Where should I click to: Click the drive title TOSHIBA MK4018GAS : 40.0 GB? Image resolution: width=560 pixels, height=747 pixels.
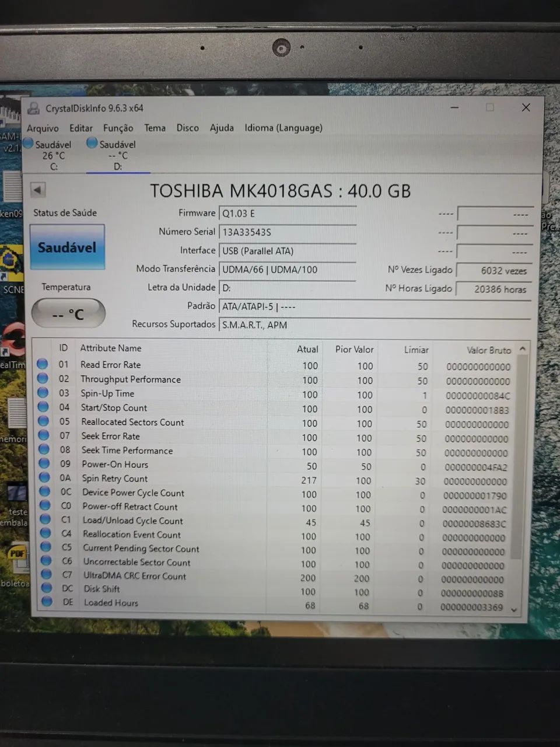(281, 191)
